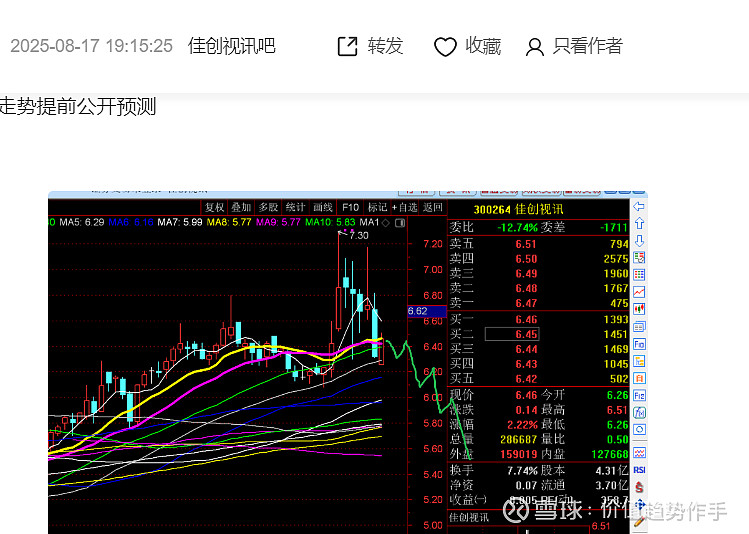Click the stacked windows icon in sidebar
This screenshot has height=534, width=749.
[x=639, y=327]
